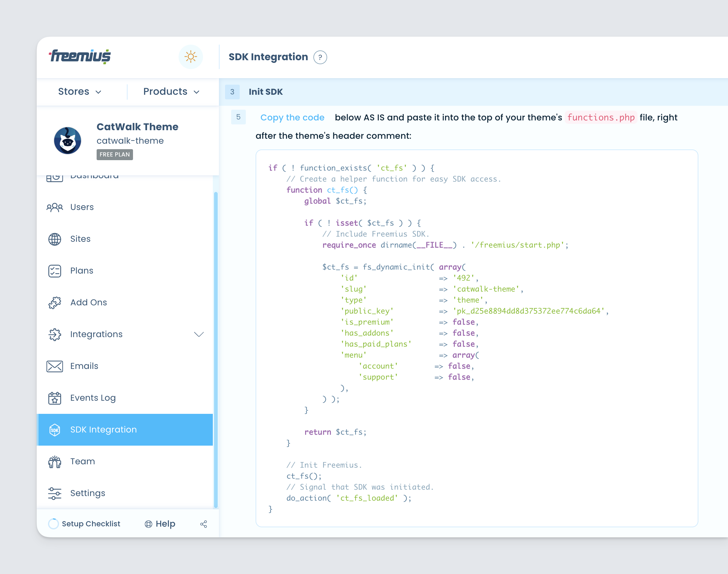The width and height of the screenshot is (728, 574).
Task: Open the Help link
Action: point(165,524)
